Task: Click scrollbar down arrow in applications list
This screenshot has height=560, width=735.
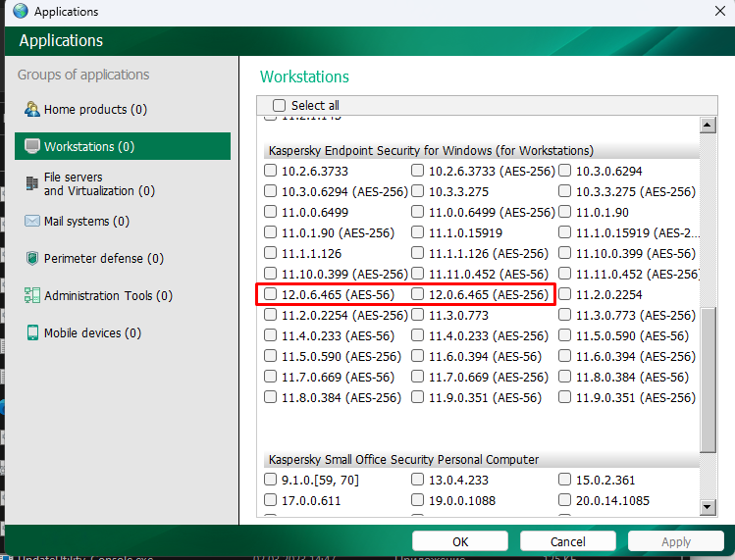Action: [x=708, y=507]
